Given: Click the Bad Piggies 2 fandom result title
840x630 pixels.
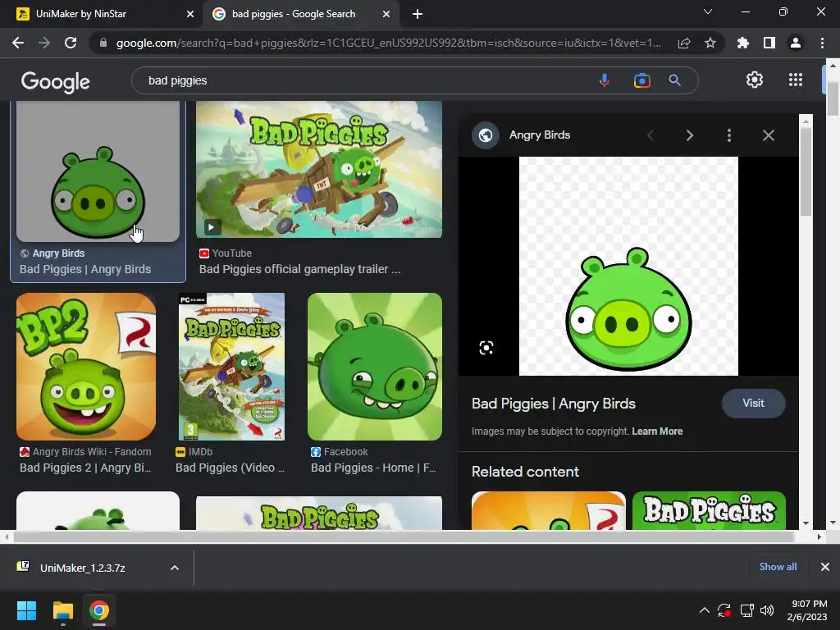Looking at the screenshot, I should 85,468.
